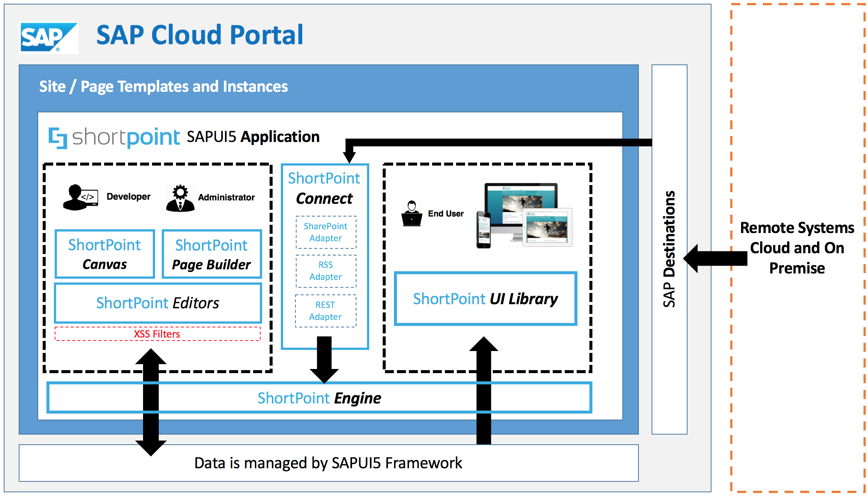This screenshot has height=496, width=868.
Task: Click the RSS Adapter box
Action: pyautogui.click(x=326, y=271)
